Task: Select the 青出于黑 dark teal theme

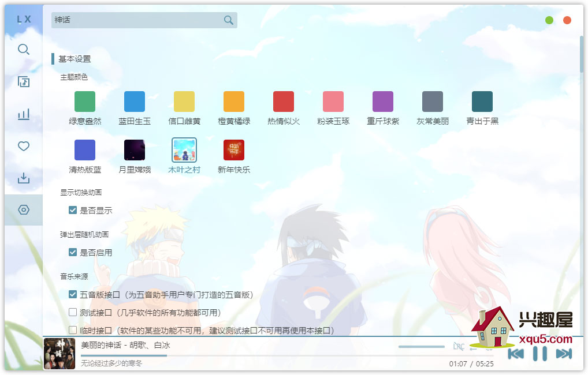Action: (482, 102)
